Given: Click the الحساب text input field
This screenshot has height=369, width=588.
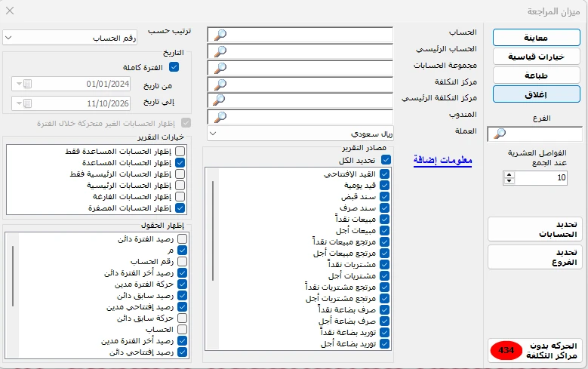Looking at the screenshot, I should click(x=300, y=35).
